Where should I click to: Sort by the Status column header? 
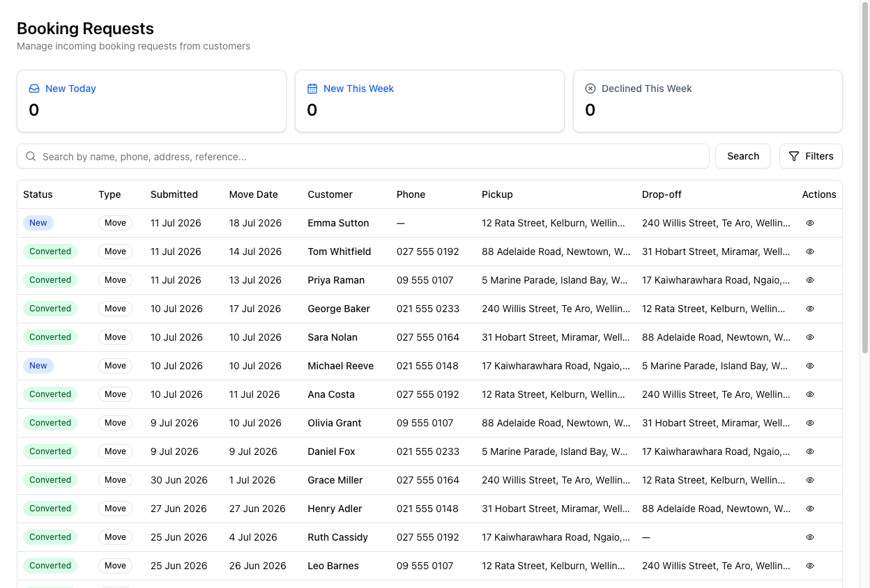click(38, 194)
